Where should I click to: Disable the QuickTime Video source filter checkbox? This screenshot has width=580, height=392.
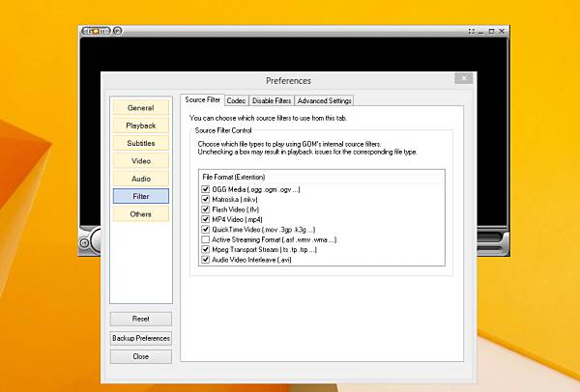pos(205,230)
